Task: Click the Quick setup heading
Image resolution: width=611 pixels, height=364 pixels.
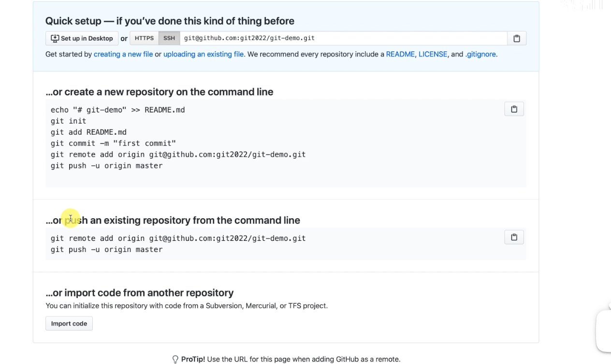Action: click(x=170, y=21)
